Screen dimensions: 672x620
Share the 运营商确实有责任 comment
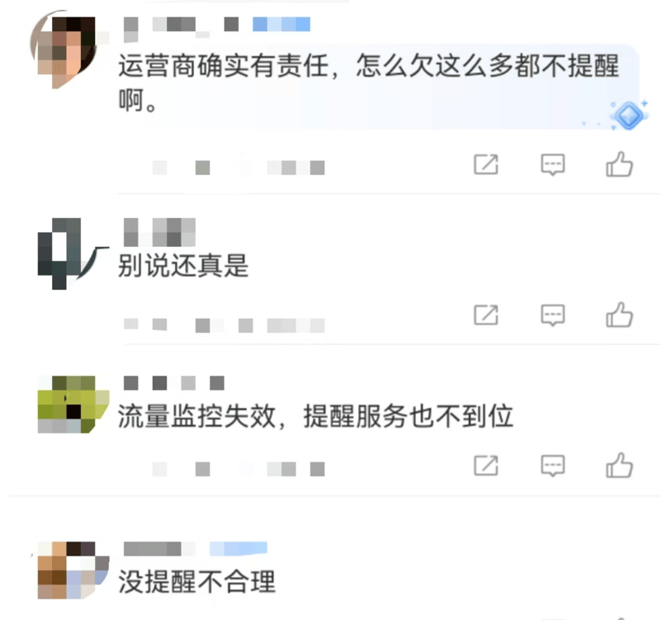point(486,164)
